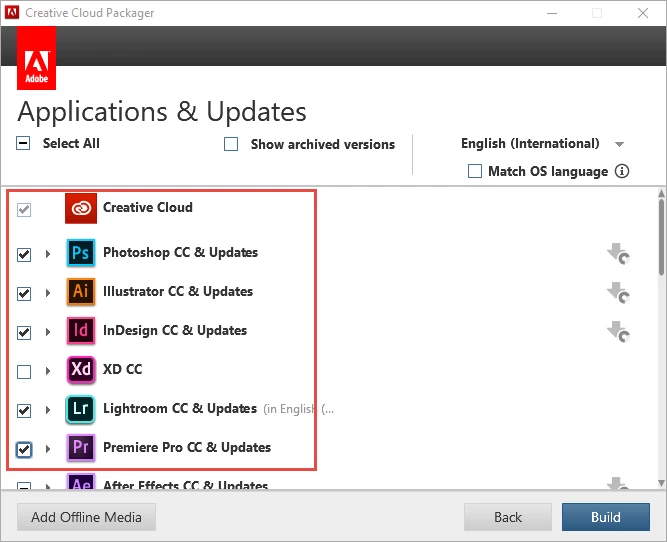Expand the XD CC row
667x542 pixels.
48,371
